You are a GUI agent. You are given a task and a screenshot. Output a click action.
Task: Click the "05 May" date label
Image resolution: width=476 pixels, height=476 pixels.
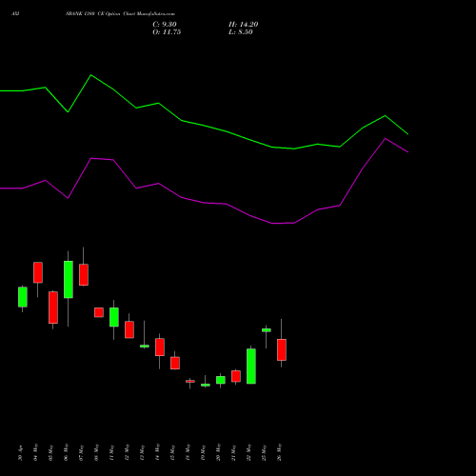pyautogui.click(x=51, y=452)
